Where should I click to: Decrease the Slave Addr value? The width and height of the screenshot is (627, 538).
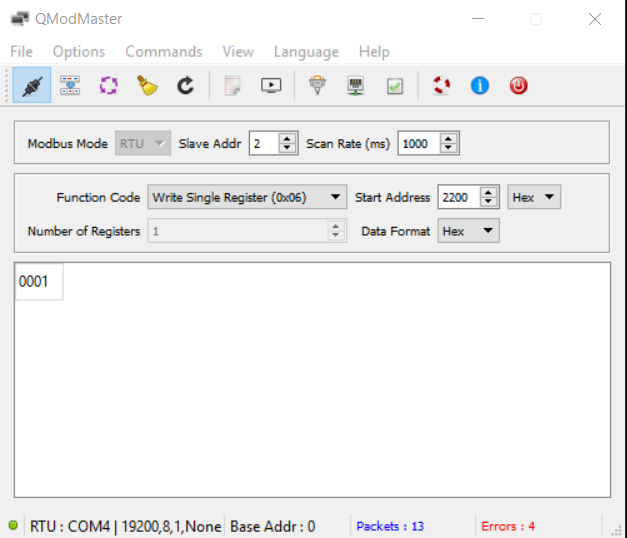(x=287, y=148)
